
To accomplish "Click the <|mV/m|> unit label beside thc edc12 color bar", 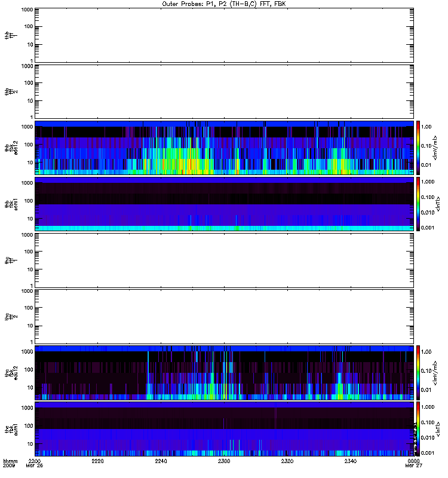I will click(x=435, y=372).
